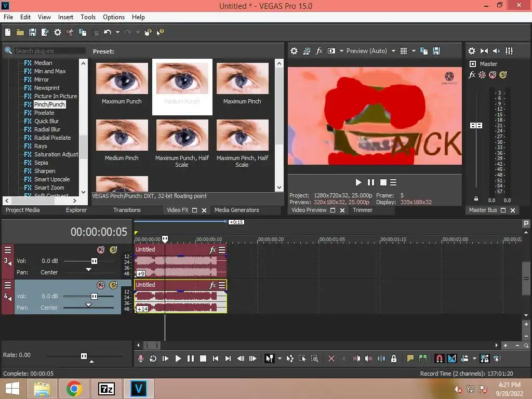
Task: Open the Tools menu
Action: 88,17
